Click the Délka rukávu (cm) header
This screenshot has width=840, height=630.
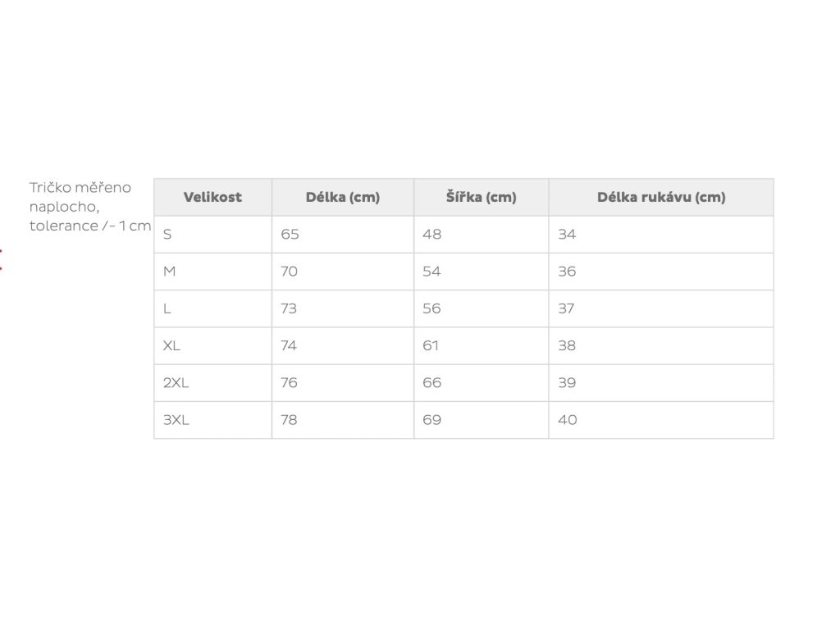point(661,197)
